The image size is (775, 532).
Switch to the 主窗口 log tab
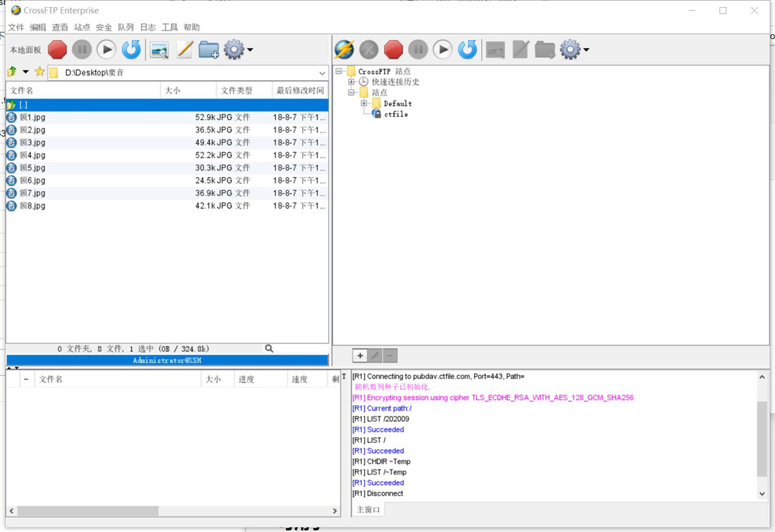click(369, 509)
